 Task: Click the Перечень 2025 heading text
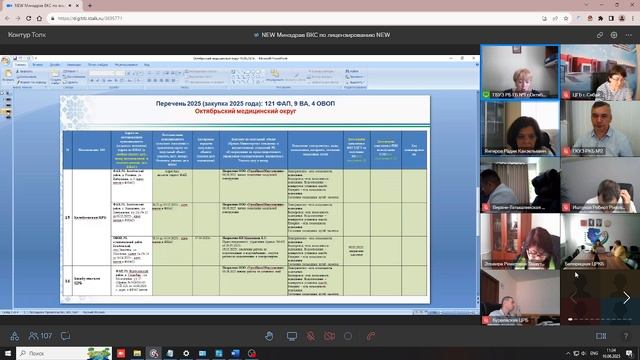click(x=245, y=104)
